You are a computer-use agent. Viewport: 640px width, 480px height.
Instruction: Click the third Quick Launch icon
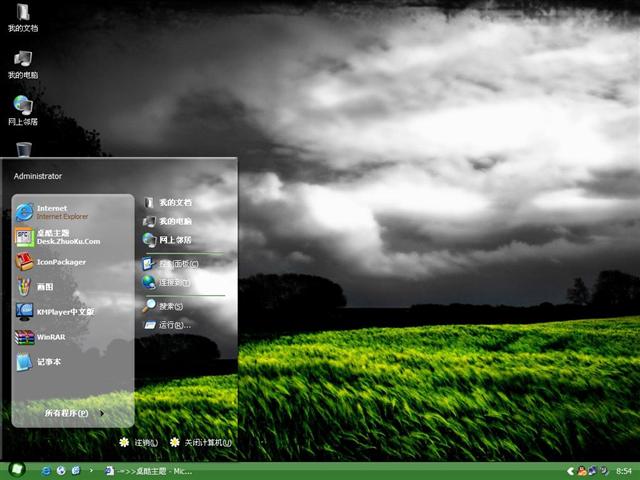click(76, 471)
